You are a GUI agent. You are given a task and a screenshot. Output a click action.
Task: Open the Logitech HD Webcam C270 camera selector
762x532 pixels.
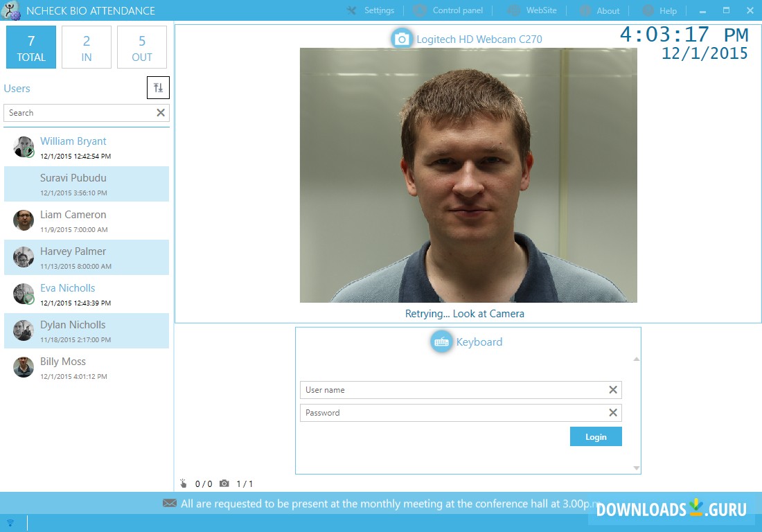[402, 39]
